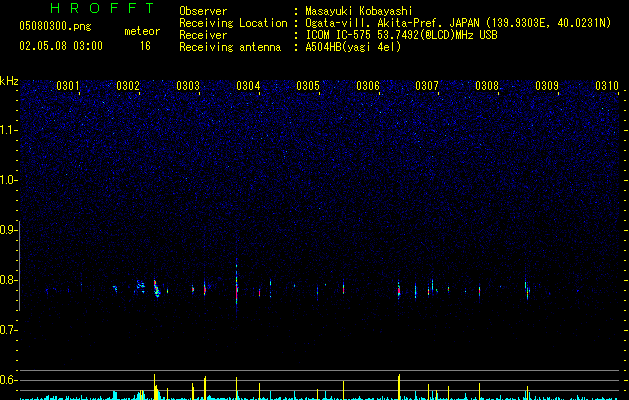Click the date stamp 02.05.08 03:00

click(61, 46)
